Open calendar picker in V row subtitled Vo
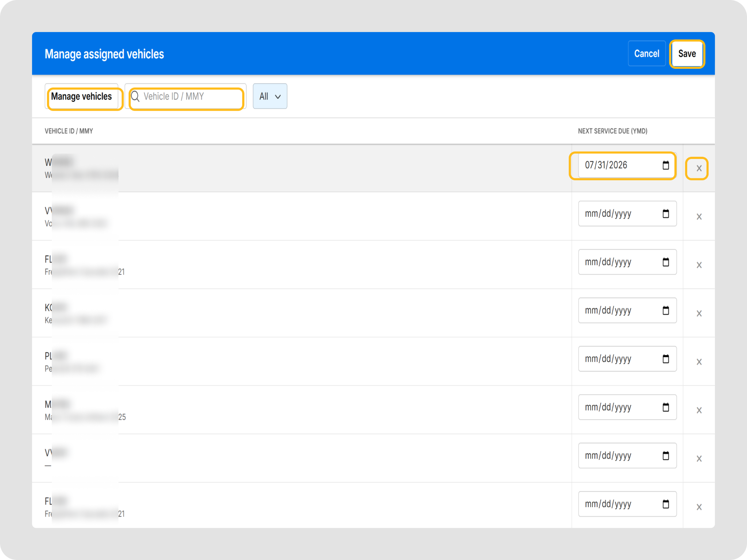The image size is (747, 560). click(x=666, y=214)
